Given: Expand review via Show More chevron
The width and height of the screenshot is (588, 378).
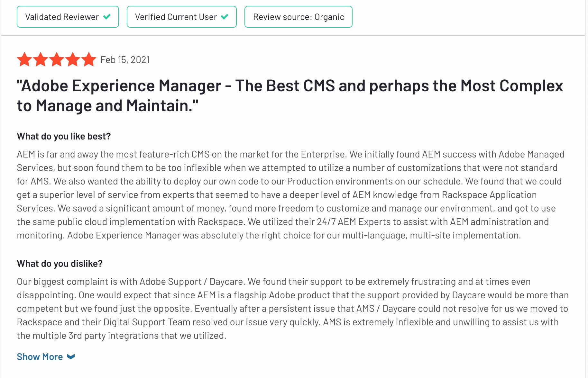Looking at the screenshot, I should (71, 357).
